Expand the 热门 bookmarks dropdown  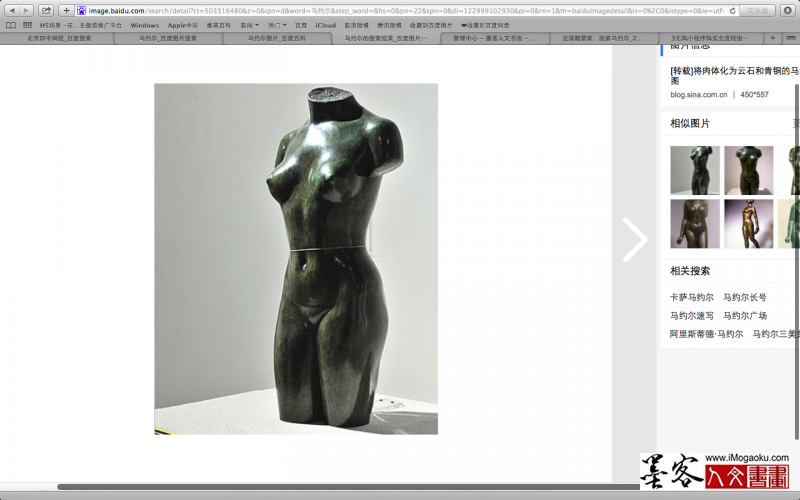(277, 25)
